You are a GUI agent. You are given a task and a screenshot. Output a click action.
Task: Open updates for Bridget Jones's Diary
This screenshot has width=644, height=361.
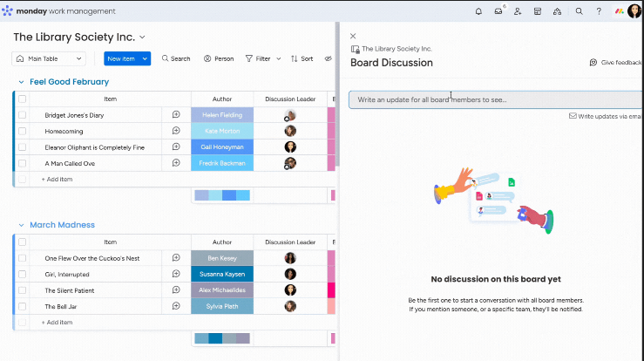tap(176, 115)
